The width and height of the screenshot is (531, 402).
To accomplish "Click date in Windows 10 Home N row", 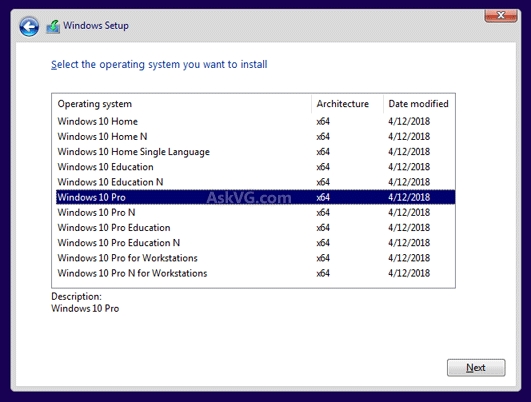I will 409,136.
